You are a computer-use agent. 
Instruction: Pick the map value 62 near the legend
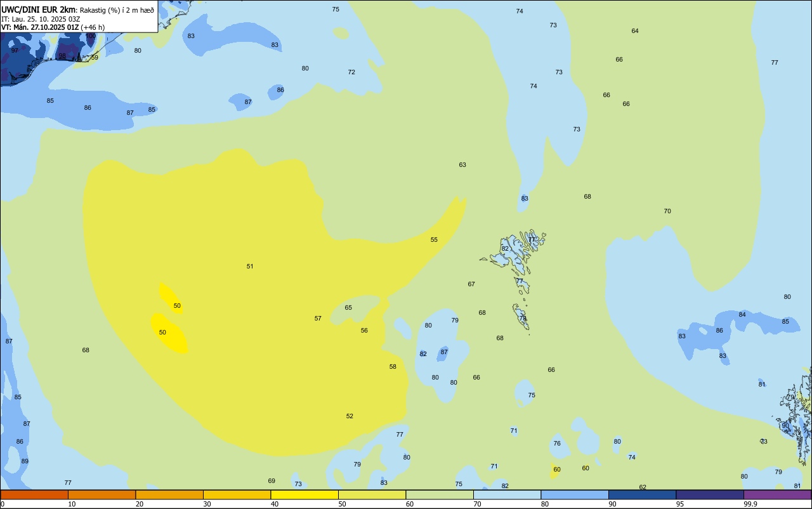tap(643, 487)
